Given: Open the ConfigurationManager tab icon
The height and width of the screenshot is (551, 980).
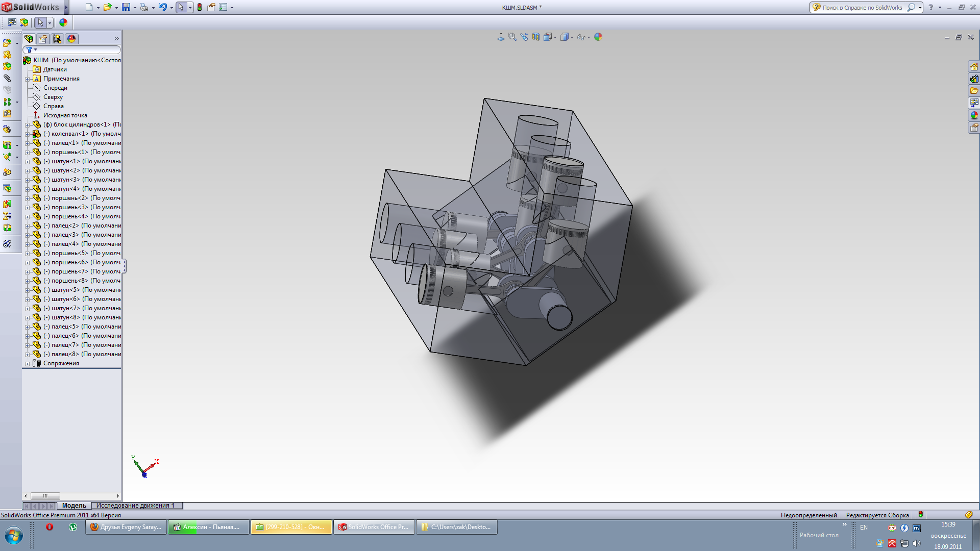Looking at the screenshot, I should 57,39.
